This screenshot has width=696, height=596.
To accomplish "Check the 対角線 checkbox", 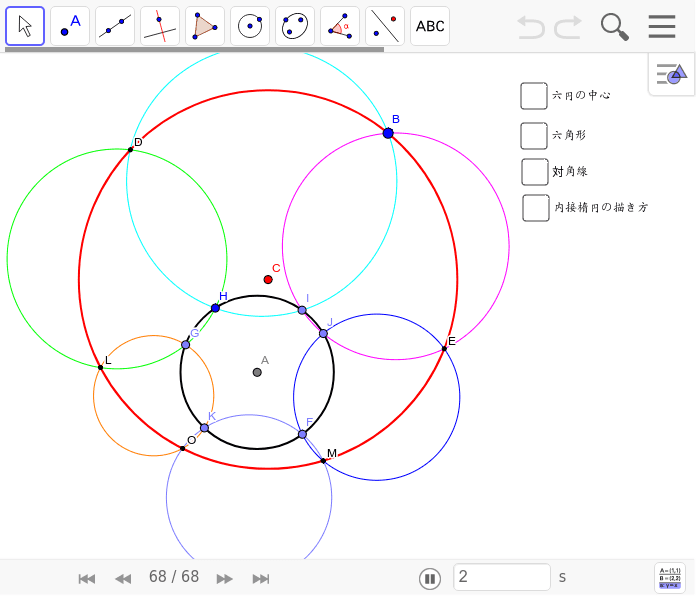I will click(x=534, y=172).
